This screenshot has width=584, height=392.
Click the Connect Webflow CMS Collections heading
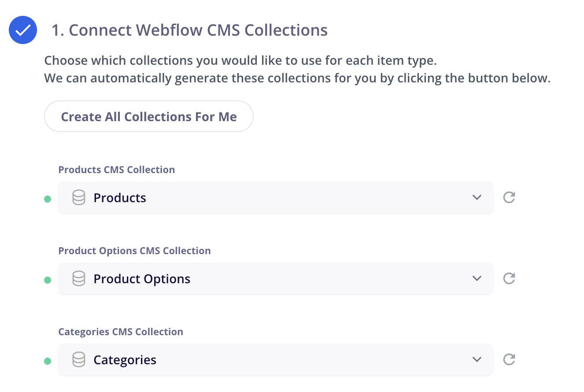point(189,30)
